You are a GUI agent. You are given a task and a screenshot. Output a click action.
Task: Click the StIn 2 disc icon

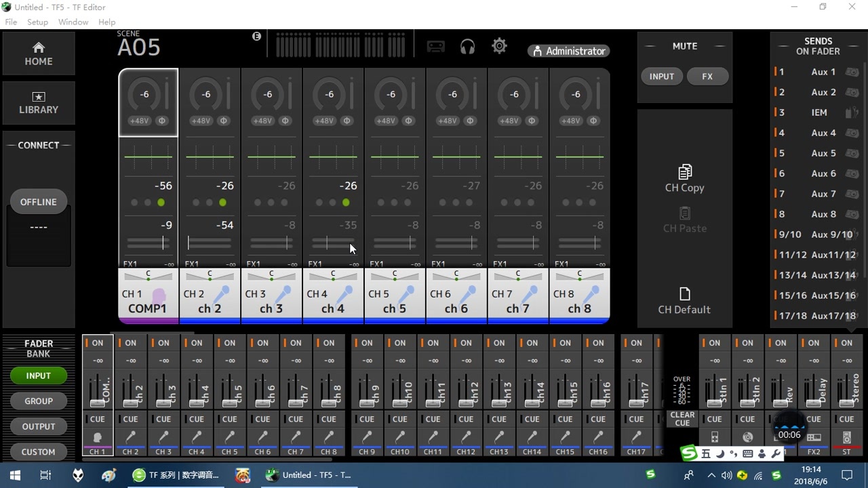(x=747, y=437)
